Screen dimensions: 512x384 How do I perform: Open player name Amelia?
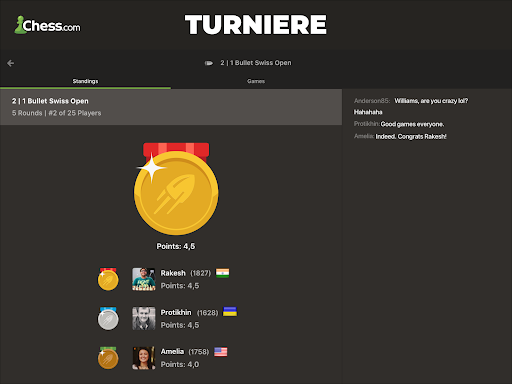click(x=172, y=352)
